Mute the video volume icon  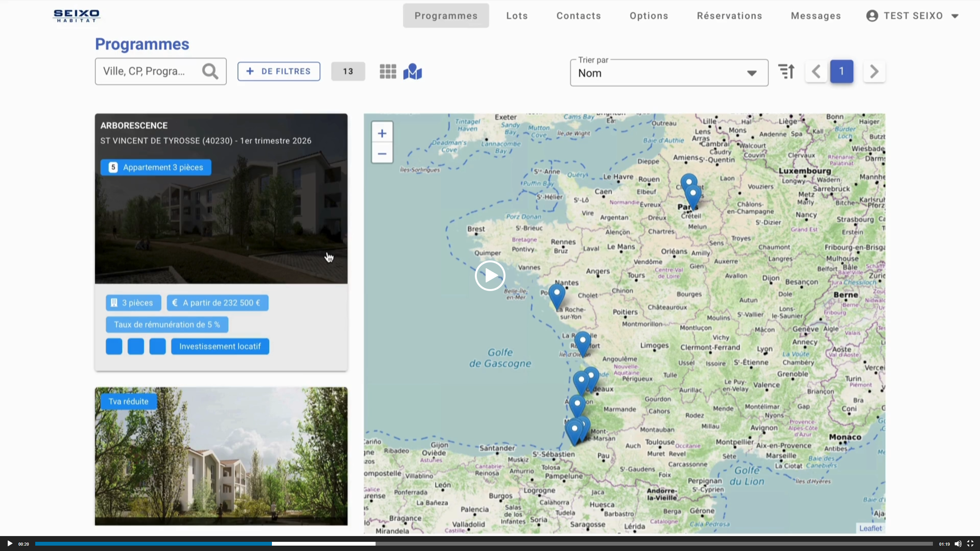pos(958,544)
